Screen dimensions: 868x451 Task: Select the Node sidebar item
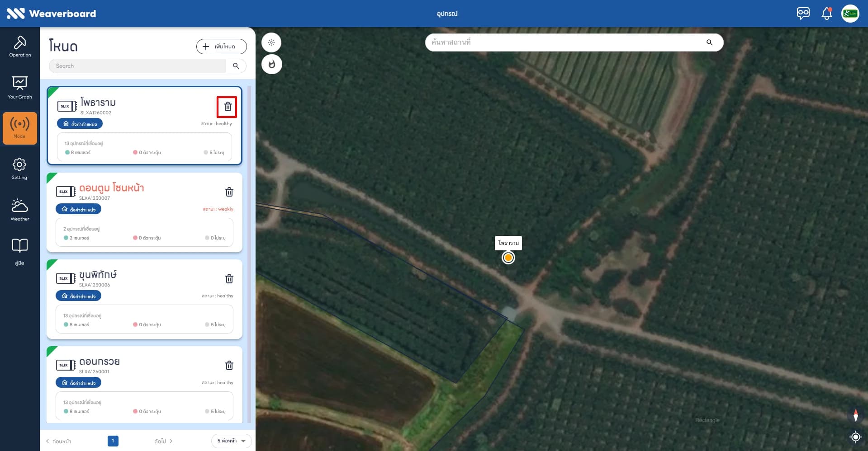click(20, 128)
